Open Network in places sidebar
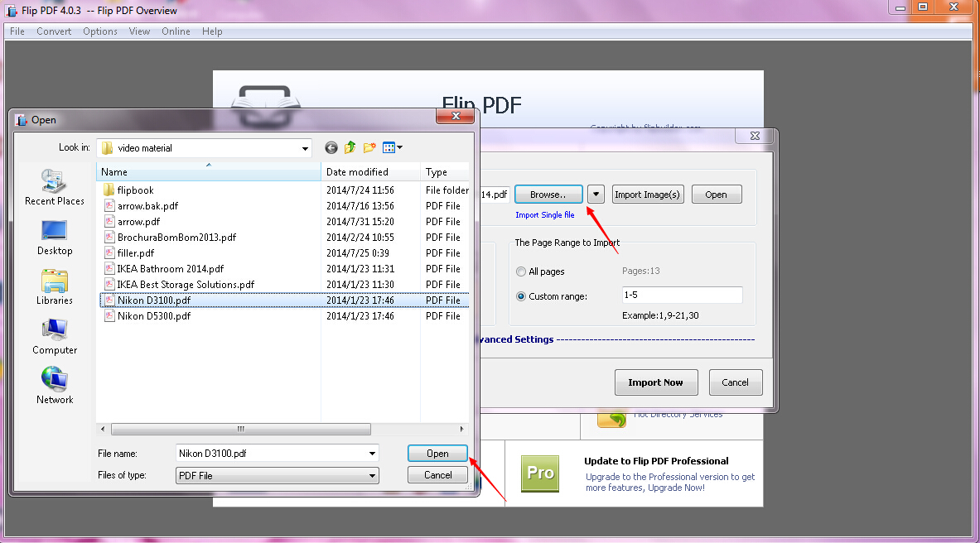The height and width of the screenshot is (543, 980). [x=55, y=387]
